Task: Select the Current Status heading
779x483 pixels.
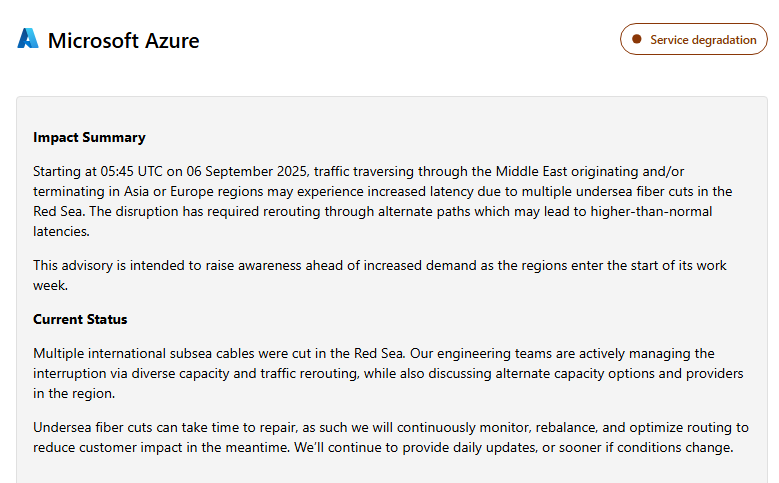Action: [x=80, y=320]
